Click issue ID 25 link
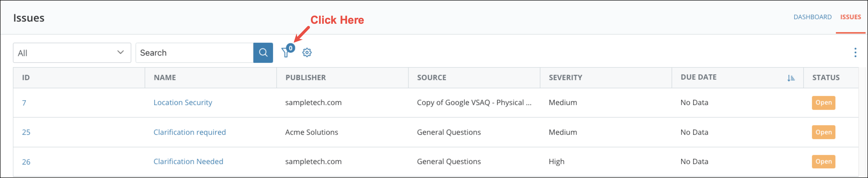This screenshot has width=868, height=178. 26,132
